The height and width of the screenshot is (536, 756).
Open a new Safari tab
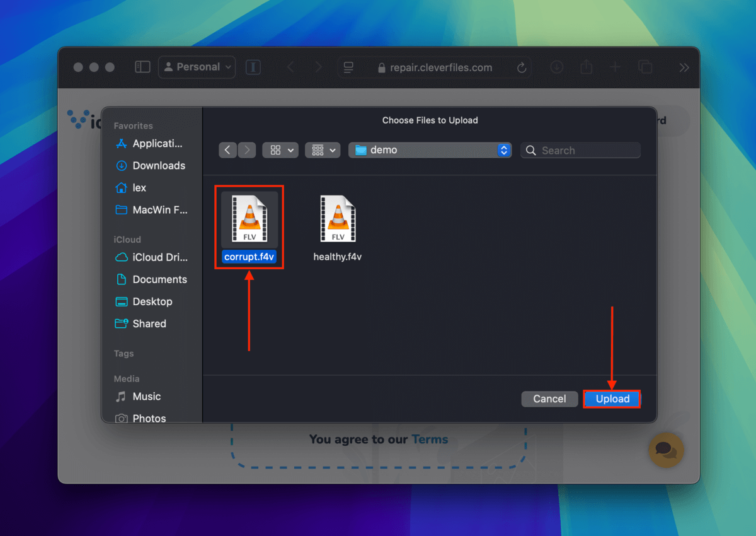616,67
